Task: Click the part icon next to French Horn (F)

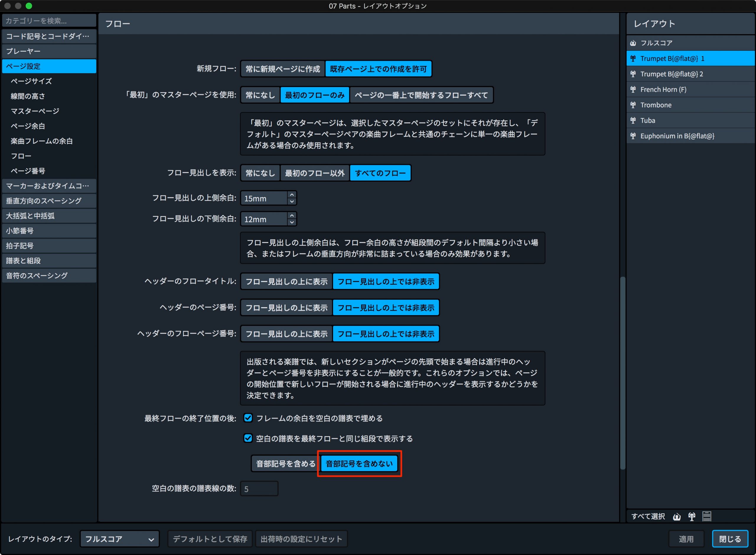Action: coord(633,89)
